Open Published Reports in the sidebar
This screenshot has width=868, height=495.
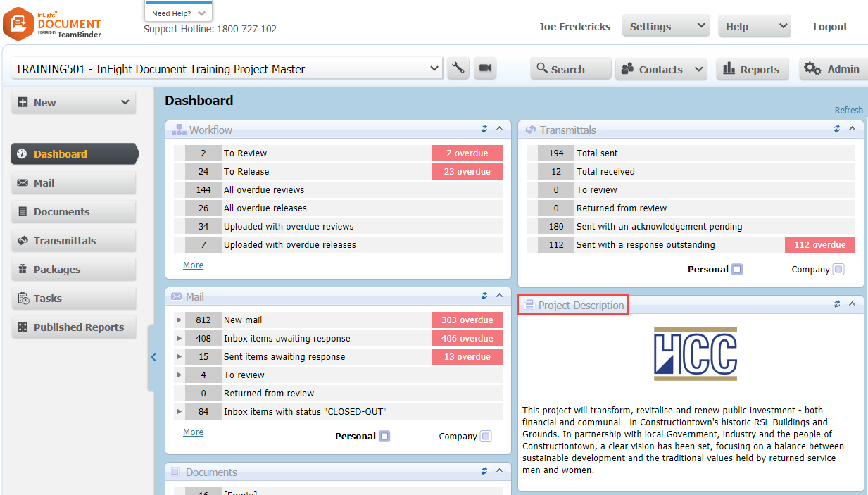[x=73, y=327]
